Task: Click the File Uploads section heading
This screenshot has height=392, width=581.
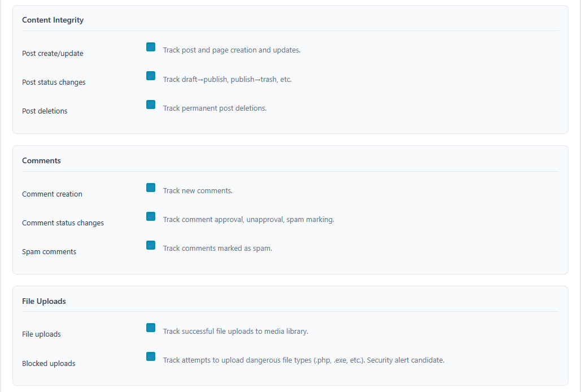Action: coord(43,300)
